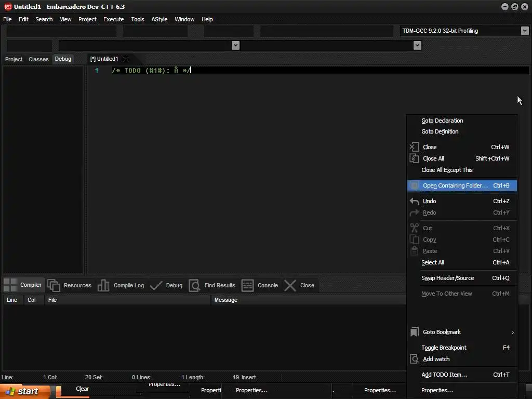Image resolution: width=532 pixels, height=399 pixels.
Task: Click the Dev-C++ title bar app icon
Action: [x=8, y=6]
